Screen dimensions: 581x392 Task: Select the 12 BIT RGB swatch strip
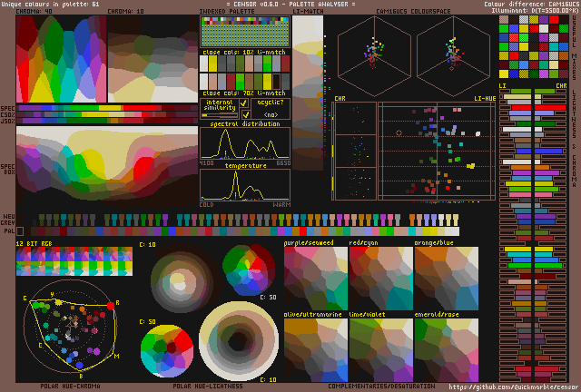click(x=74, y=261)
